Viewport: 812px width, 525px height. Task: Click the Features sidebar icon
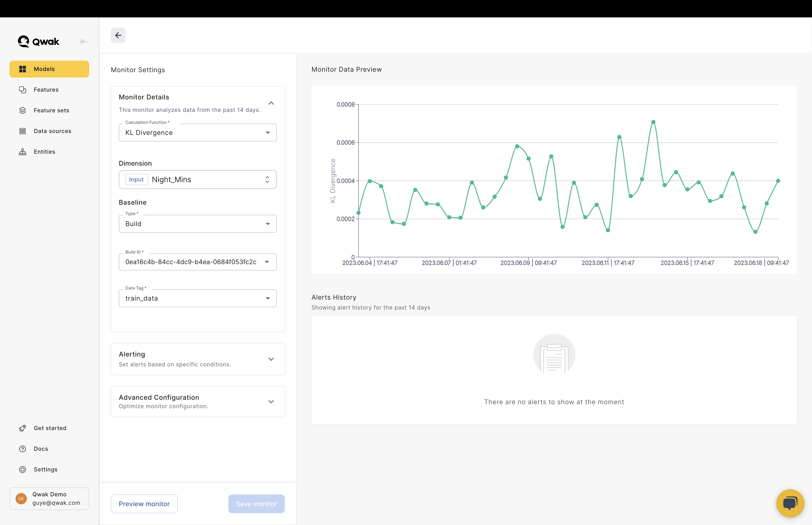23,90
